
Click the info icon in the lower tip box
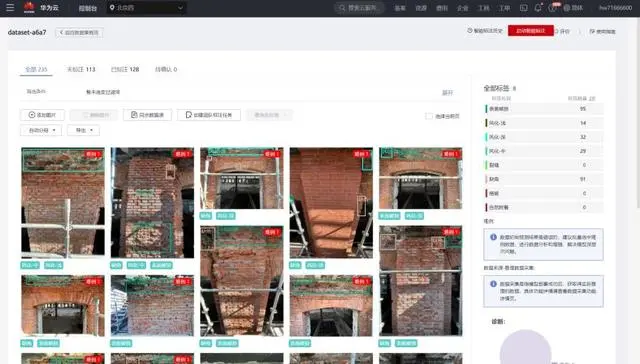pyautogui.click(x=493, y=284)
